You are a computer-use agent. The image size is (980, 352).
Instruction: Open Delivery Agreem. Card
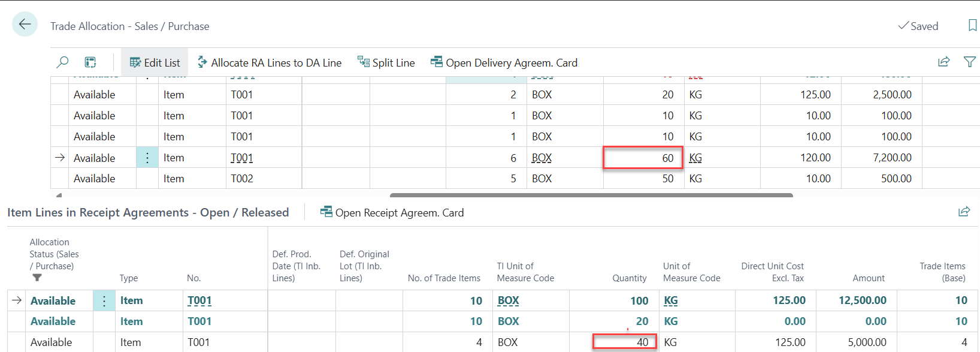[504, 62]
